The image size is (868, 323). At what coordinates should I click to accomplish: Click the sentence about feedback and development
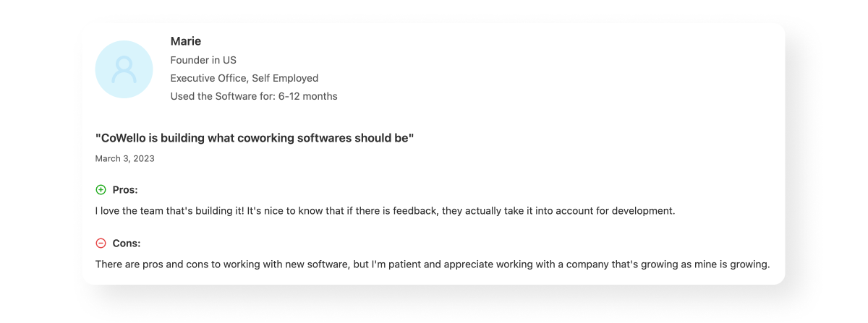click(x=463, y=211)
